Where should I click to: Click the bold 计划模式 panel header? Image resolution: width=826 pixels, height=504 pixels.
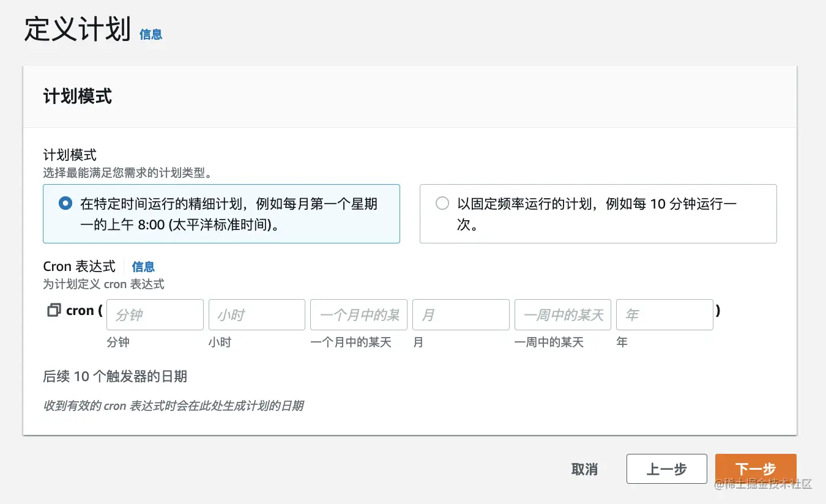tap(78, 97)
